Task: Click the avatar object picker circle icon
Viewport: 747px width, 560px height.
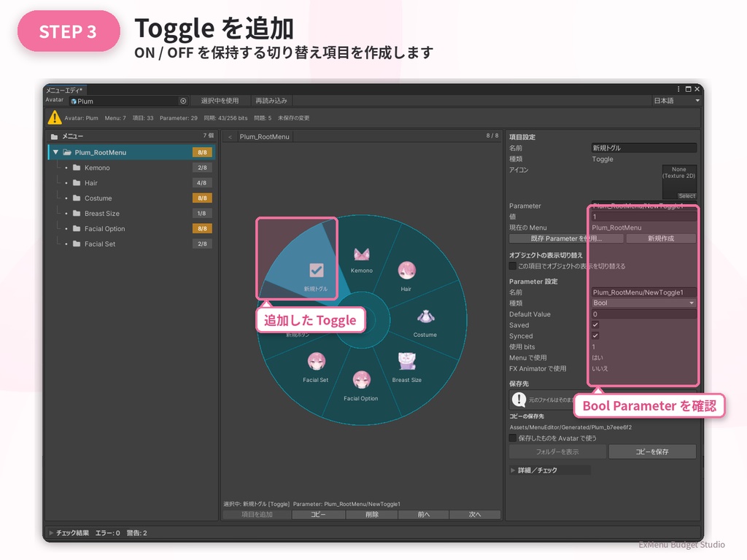Action: (183, 101)
